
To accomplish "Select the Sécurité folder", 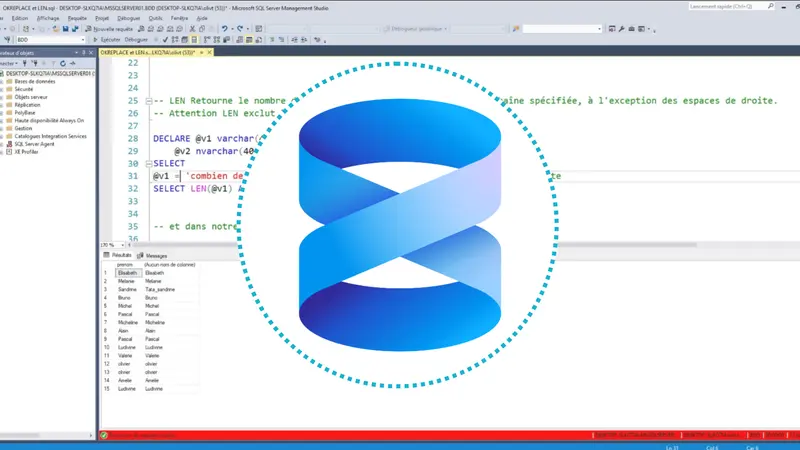I will [23, 89].
